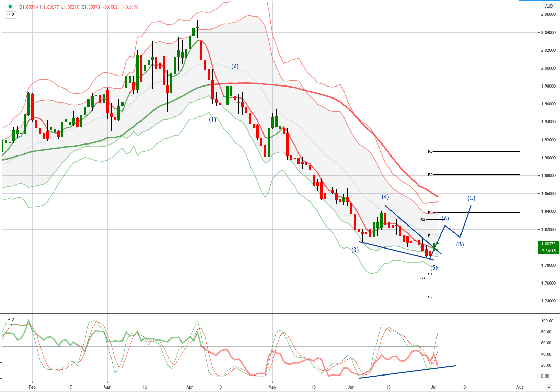This screenshot has width=560, height=392.
Task: Click the S2 pivot level label
Action: [x=430, y=297]
